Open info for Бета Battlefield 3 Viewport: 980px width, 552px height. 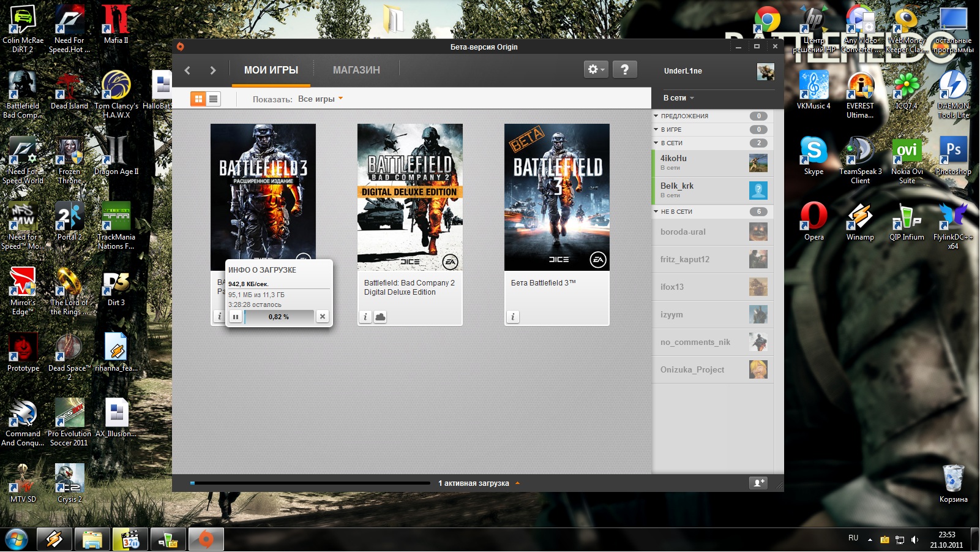coord(512,317)
